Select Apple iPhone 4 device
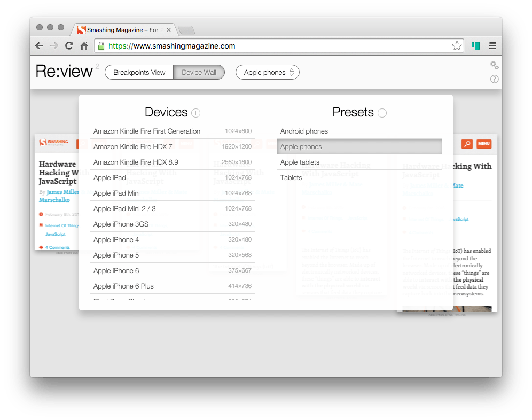 [x=173, y=240]
